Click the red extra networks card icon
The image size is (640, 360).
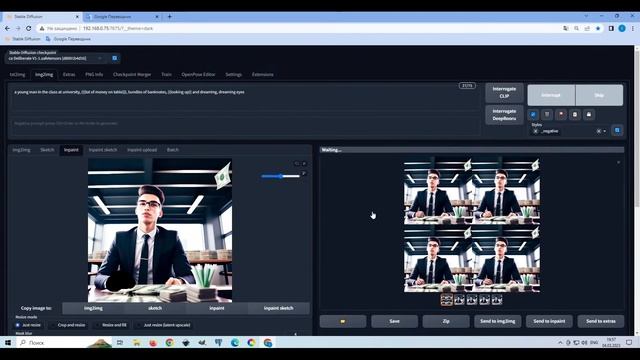(x=561, y=115)
